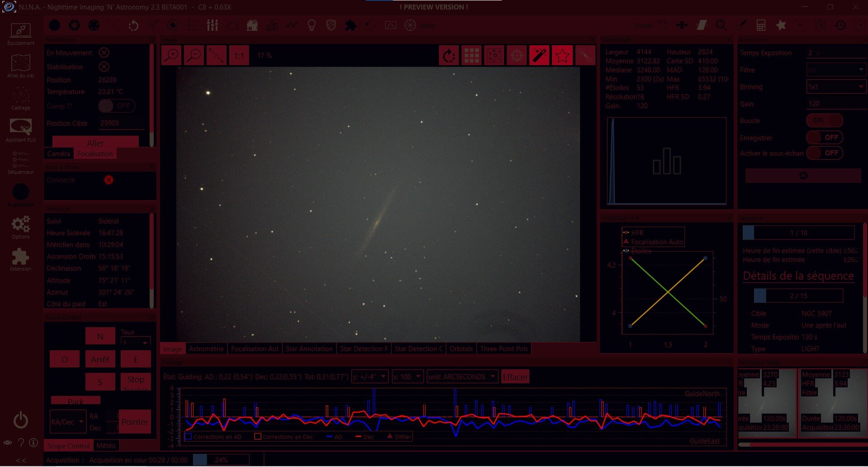Toggle the star detection star icon
Viewport: 868px width, 467px height.
click(562, 56)
